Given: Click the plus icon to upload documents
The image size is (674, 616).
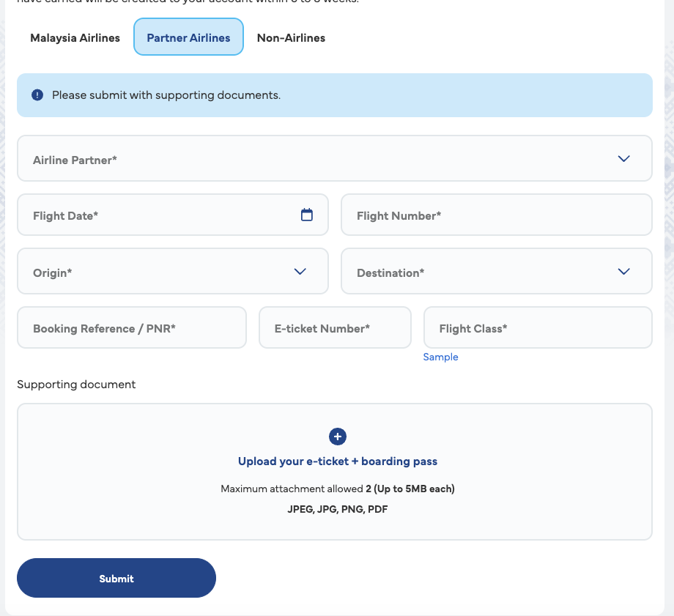Looking at the screenshot, I should tap(337, 437).
